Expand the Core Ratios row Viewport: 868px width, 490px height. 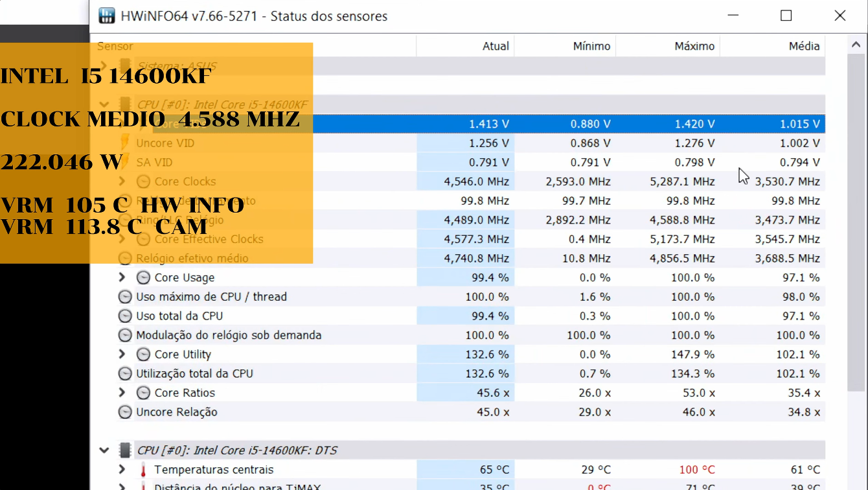[122, 393]
